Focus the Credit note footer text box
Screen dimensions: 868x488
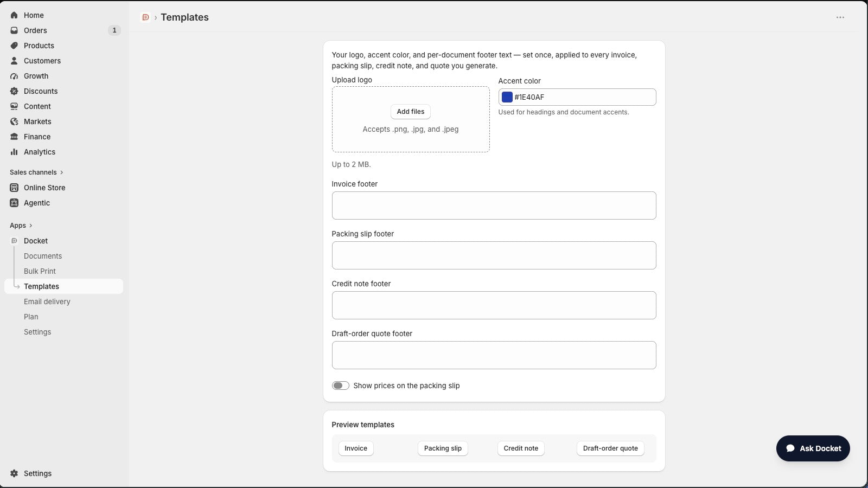[x=494, y=305]
